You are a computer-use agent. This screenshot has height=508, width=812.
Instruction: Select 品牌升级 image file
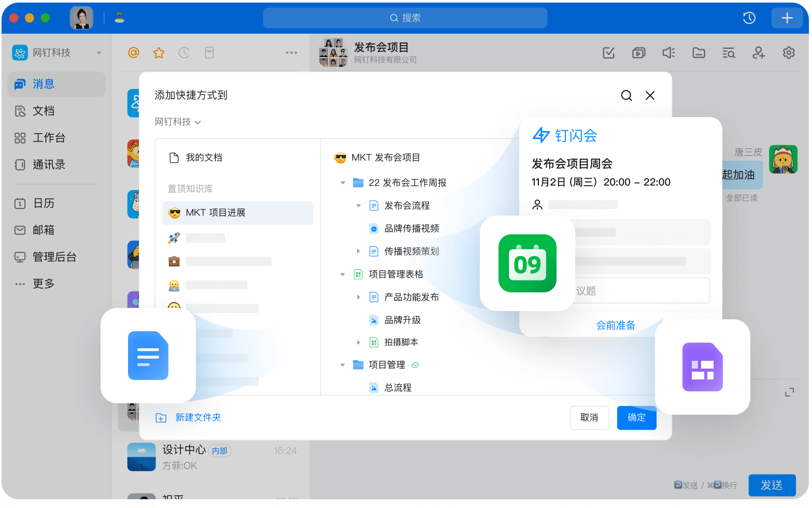coord(395,320)
